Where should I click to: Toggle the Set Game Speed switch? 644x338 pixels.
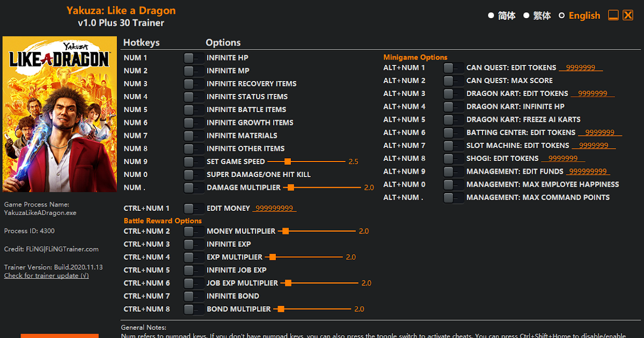(194, 161)
